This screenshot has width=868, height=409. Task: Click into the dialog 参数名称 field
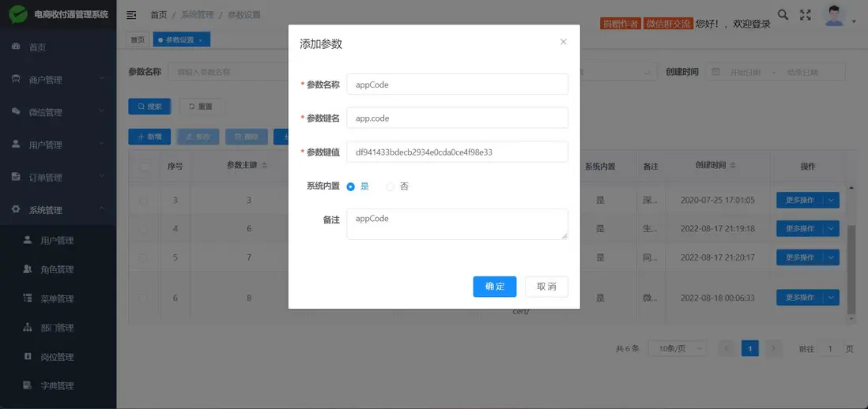[457, 84]
